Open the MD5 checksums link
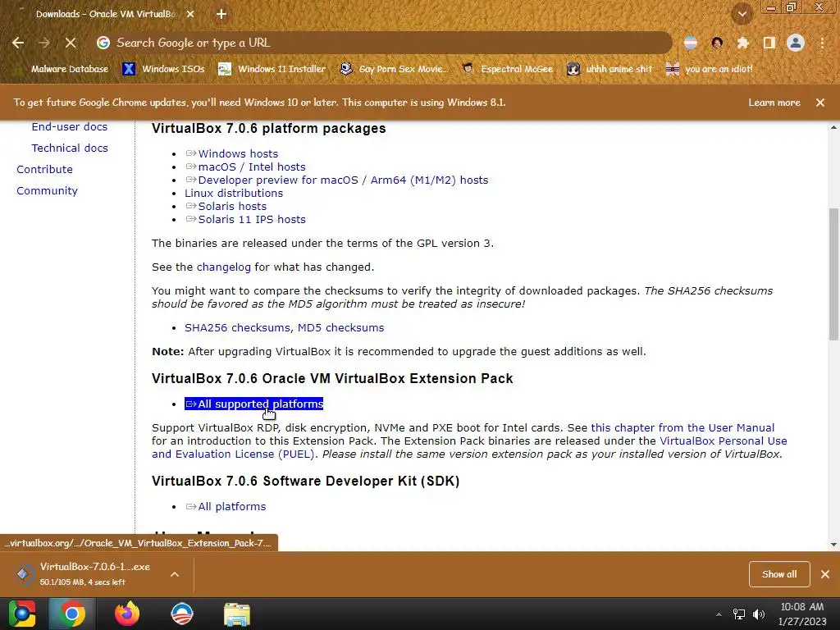This screenshot has width=840, height=630. (340, 328)
